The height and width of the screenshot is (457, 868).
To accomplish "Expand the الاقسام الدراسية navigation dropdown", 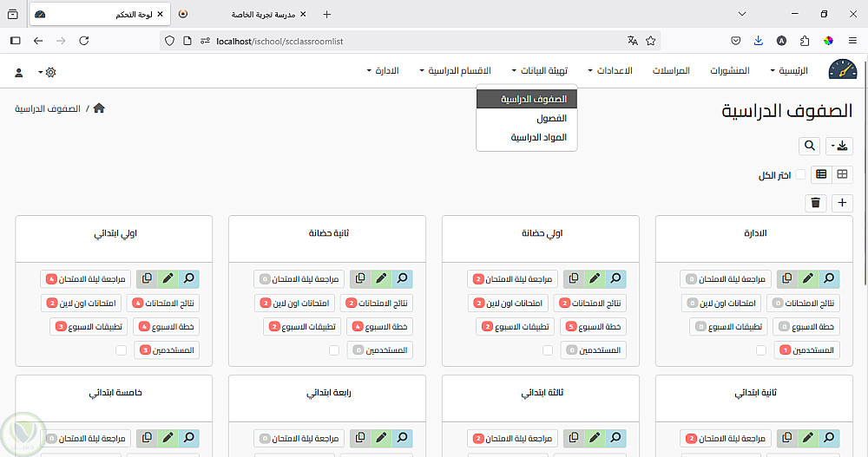I will 455,71.
